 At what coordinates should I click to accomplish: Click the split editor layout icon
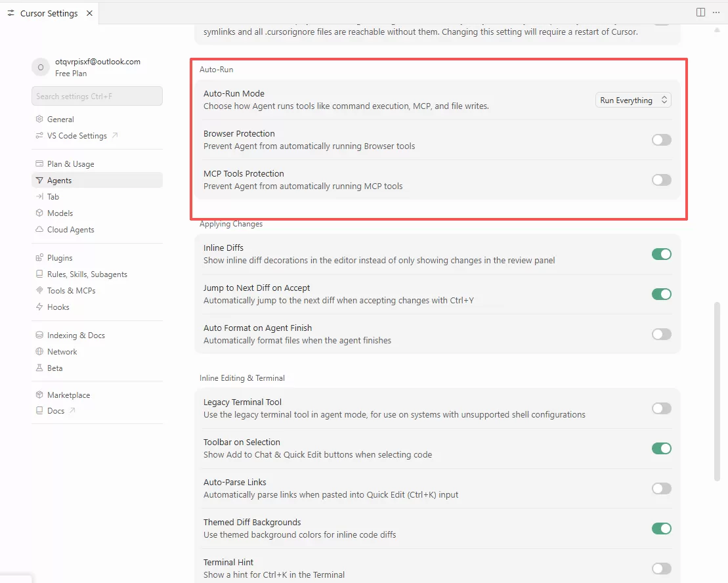click(x=700, y=12)
